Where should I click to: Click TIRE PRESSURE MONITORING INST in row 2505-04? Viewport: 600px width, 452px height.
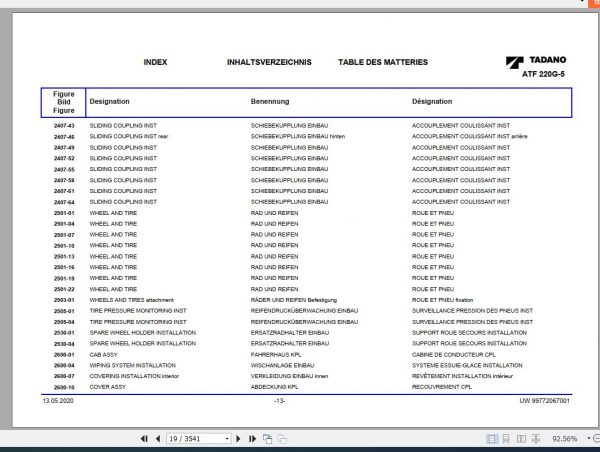click(x=138, y=322)
